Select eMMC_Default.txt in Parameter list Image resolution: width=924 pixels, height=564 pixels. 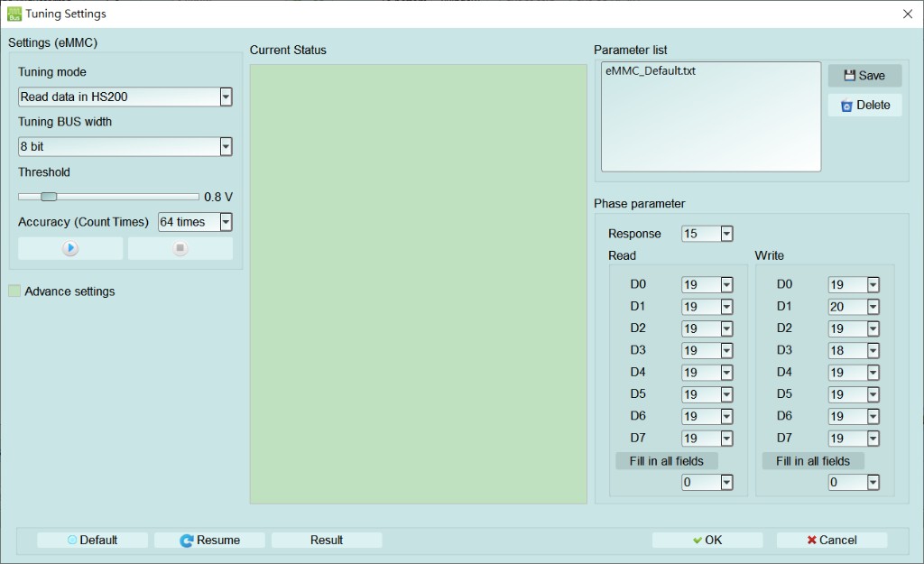(x=650, y=70)
